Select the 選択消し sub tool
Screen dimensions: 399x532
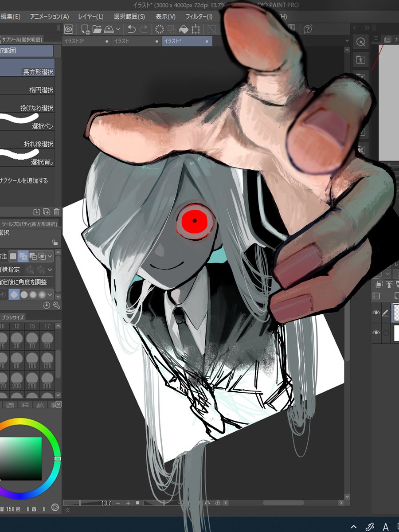(27, 158)
